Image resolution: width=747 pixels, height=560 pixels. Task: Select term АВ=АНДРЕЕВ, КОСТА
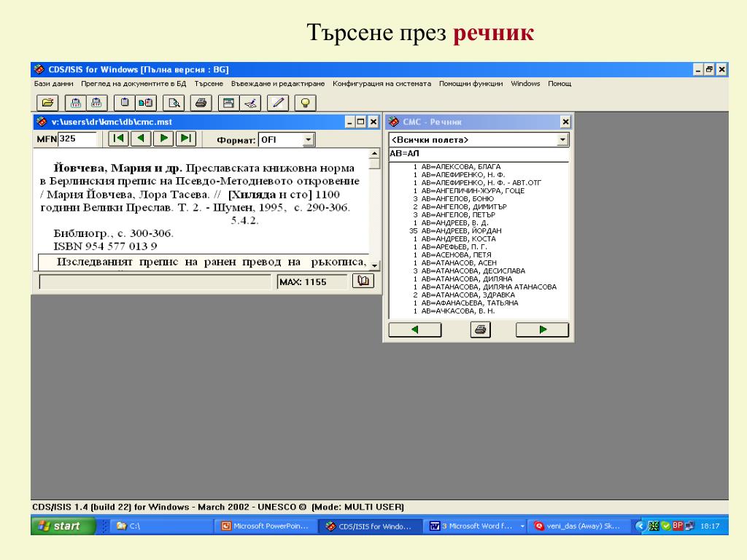pyautogui.click(x=458, y=239)
